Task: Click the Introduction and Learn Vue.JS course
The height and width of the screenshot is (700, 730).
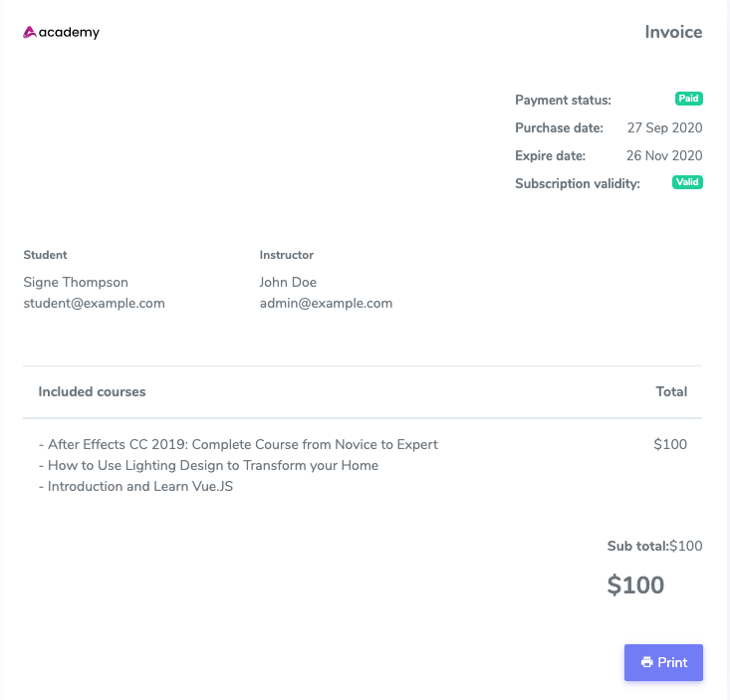Action: click(x=135, y=487)
